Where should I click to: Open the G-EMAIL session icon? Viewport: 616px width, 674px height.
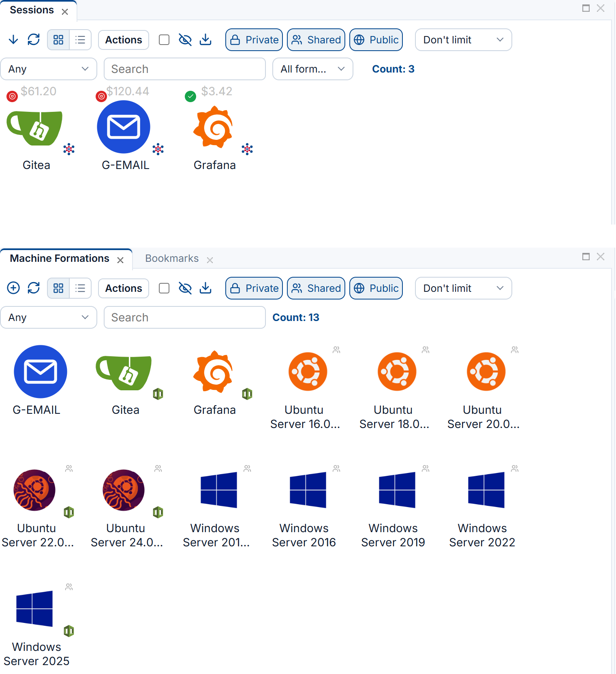tap(124, 127)
